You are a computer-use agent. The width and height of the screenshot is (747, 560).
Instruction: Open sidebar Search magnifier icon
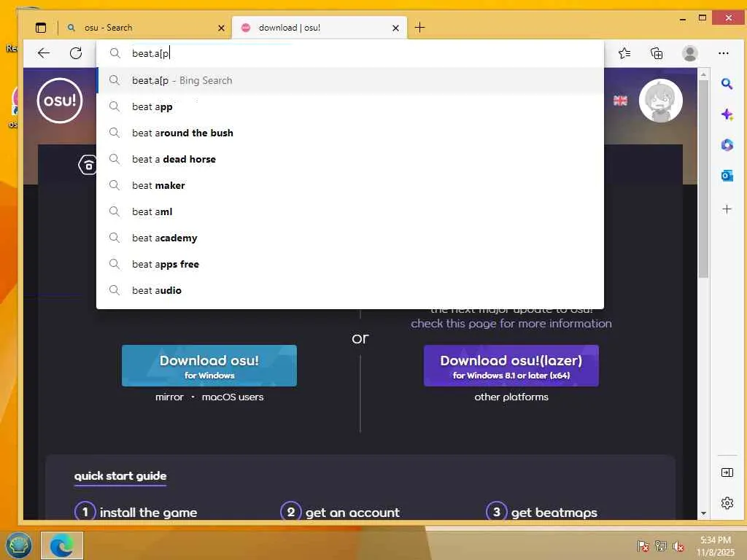727,84
